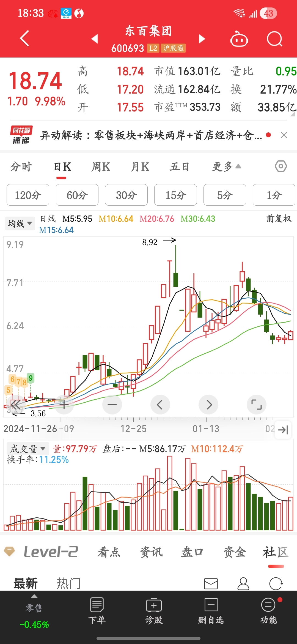This screenshot has height=644, width=297.
Task: Switch to 分时 chart tab
Action: coord(21,167)
